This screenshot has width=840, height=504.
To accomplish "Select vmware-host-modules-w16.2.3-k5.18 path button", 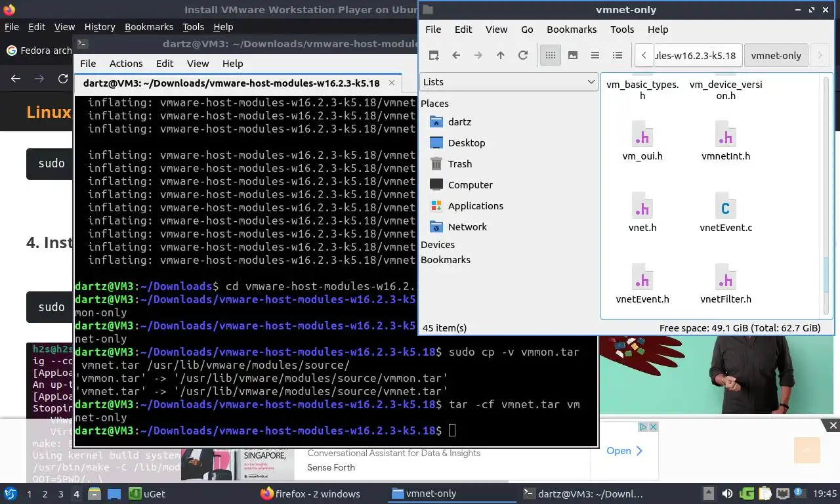I will coord(697,55).
